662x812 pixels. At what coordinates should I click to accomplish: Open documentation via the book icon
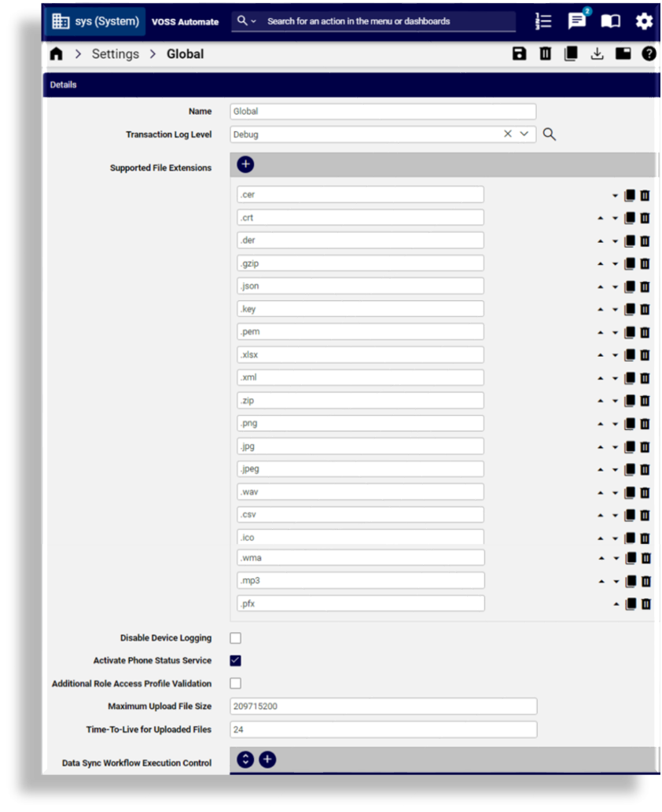(610, 21)
